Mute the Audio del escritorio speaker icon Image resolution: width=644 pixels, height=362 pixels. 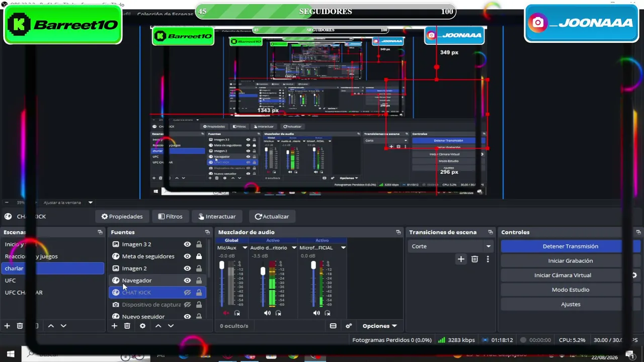pyautogui.click(x=267, y=313)
